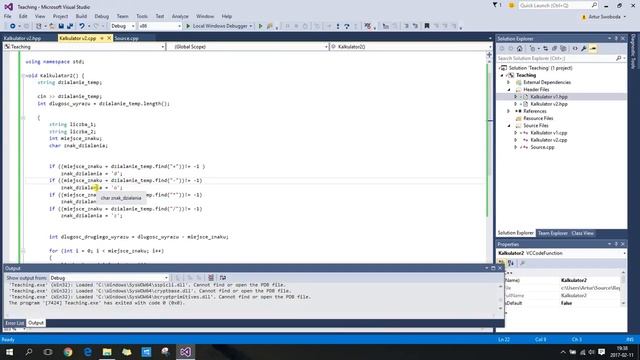
Task: Click the Alphabetical sort icon in Properties panel
Action: pos(511,263)
